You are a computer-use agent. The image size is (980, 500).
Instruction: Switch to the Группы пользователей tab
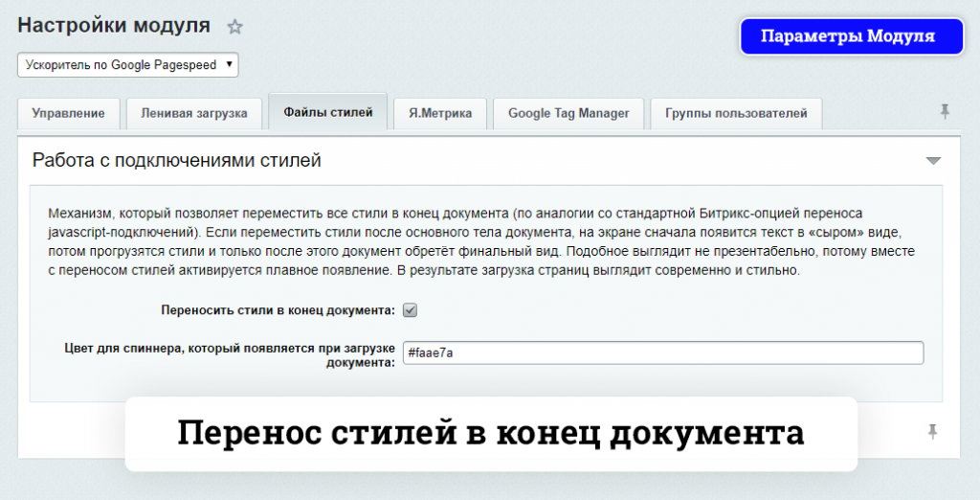point(736,113)
